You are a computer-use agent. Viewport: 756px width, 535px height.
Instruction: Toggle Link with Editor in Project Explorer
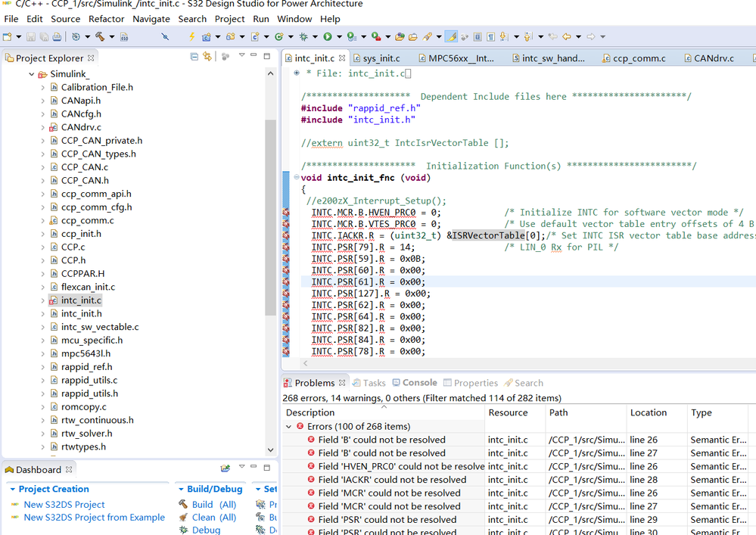207,57
